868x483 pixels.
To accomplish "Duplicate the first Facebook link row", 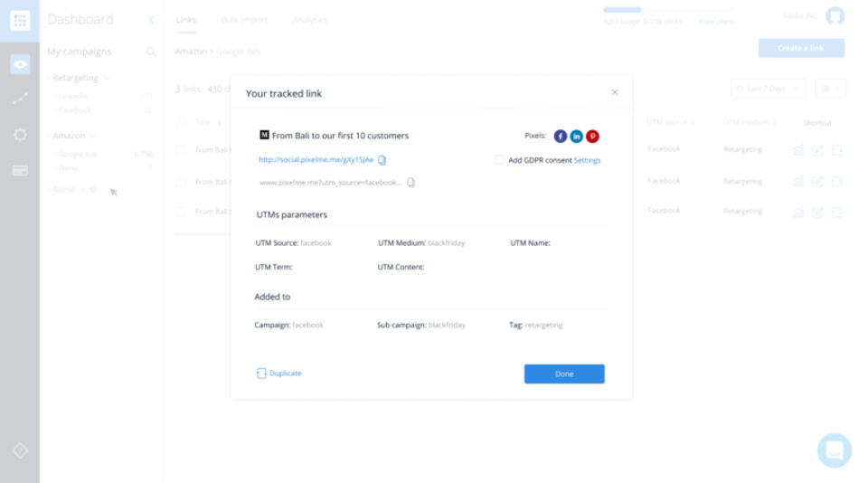I will [x=836, y=149].
